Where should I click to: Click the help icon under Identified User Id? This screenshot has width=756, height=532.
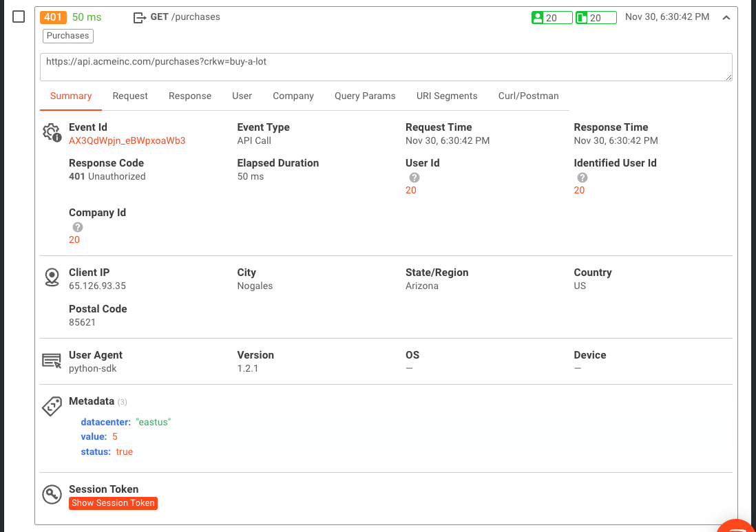tap(582, 178)
